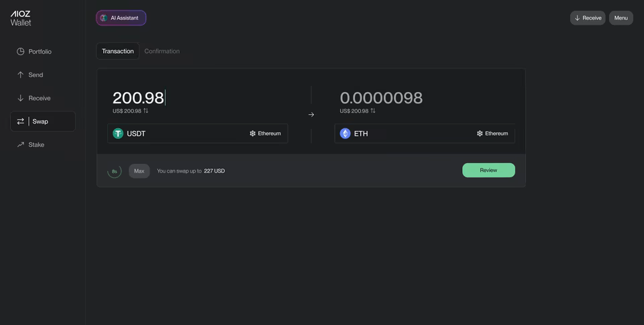The height and width of the screenshot is (325, 644).
Task: Click the 227 USD limit text
Action: pyautogui.click(x=215, y=171)
